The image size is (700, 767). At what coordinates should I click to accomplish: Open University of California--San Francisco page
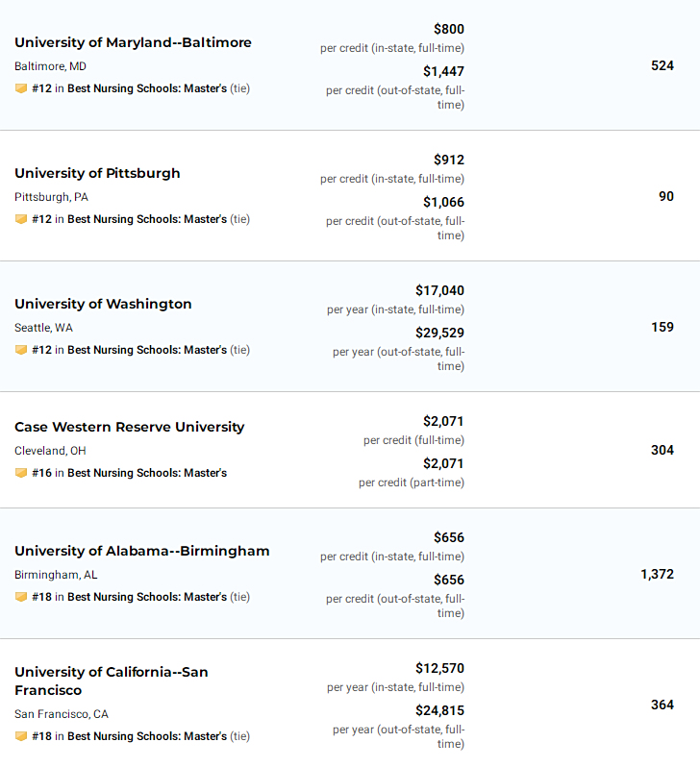pos(112,680)
